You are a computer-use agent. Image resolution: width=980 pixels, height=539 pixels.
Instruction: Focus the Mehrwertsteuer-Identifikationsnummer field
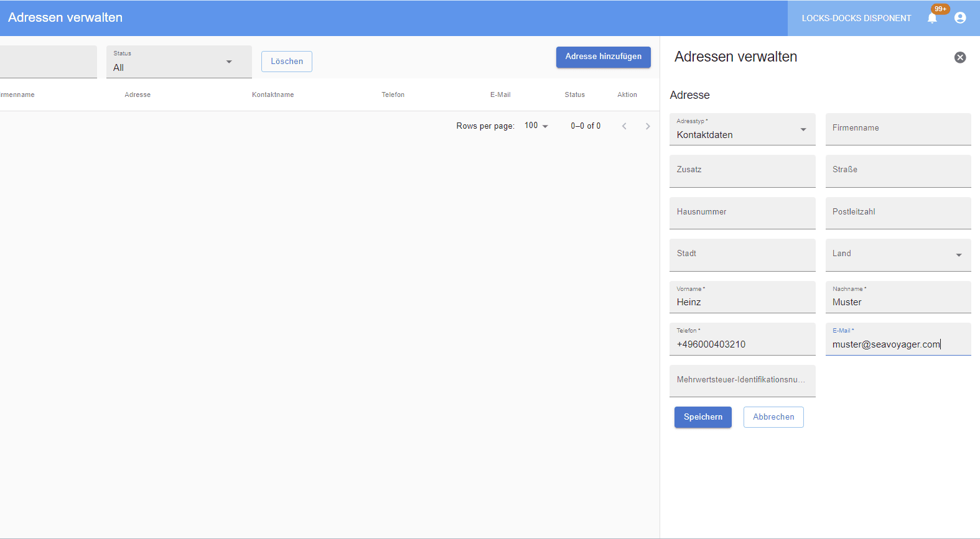point(742,381)
